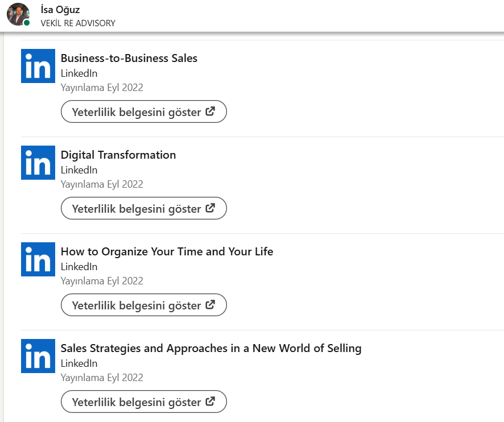Viewport: 504px width, 422px height.
Task: Click the LinkedIn logo beside Business-to-Business Sales
Action: 38,66
